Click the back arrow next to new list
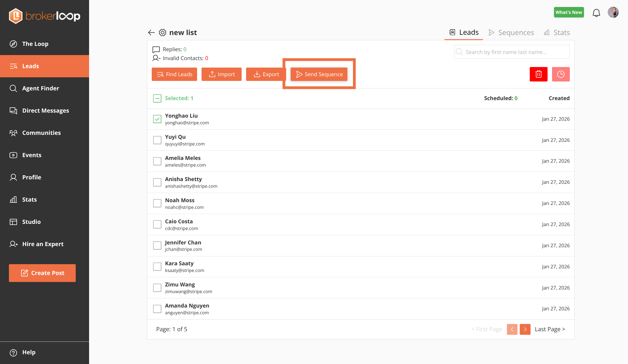Screen dimensions: 628x364 (151, 33)
